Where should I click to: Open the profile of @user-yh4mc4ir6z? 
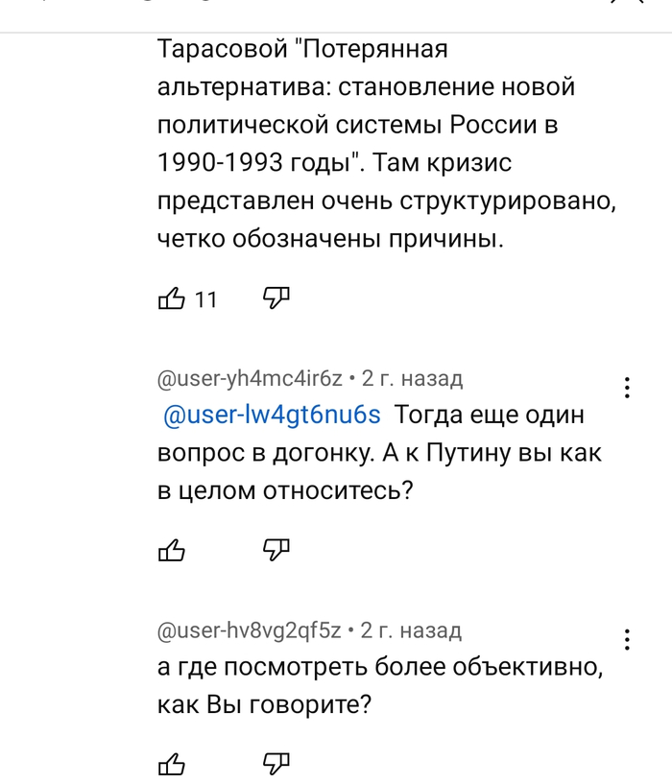coord(250,379)
